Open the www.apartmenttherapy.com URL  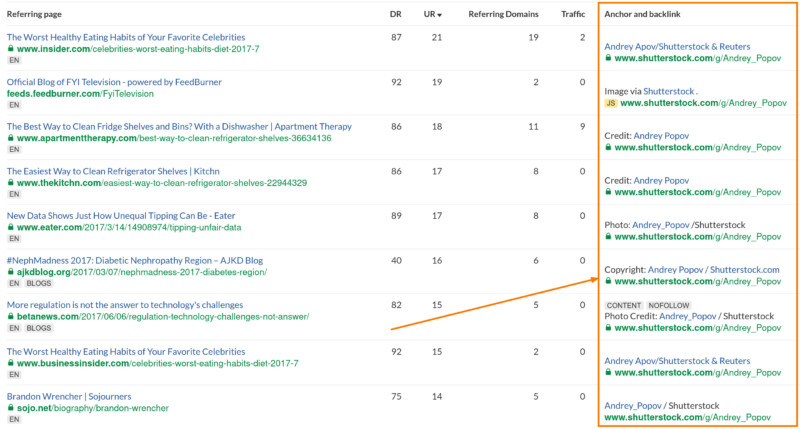coord(174,138)
